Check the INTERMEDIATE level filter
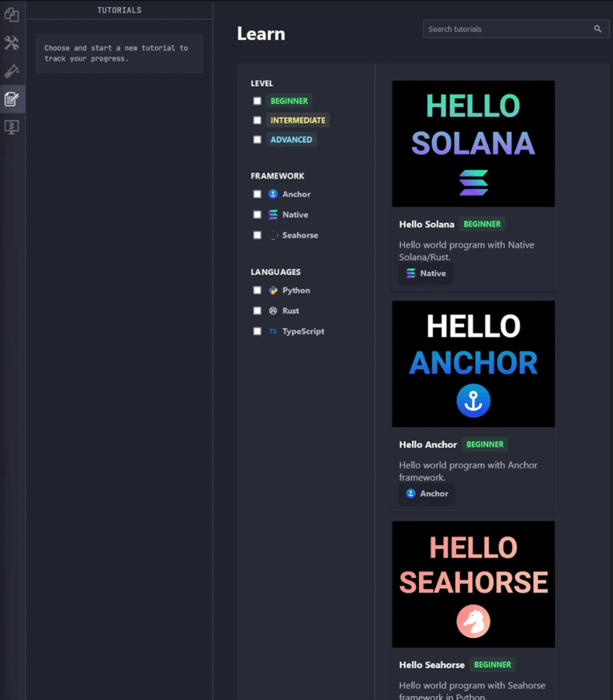613x700 pixels. click(x=257, y=120)
